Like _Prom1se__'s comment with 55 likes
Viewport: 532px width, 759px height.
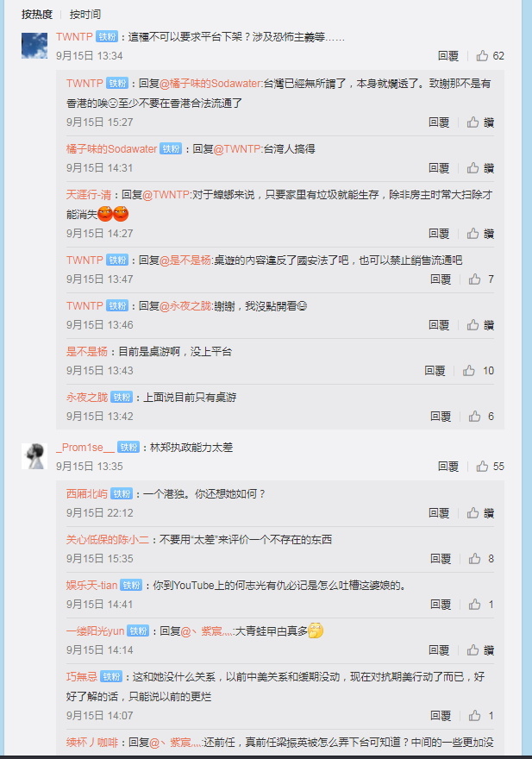(x=482, y=467)
